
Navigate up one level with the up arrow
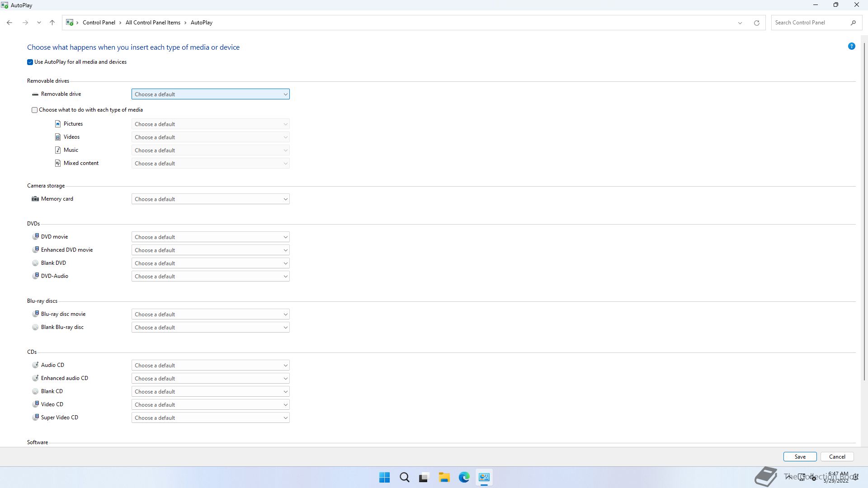click(x=52, y=23)
